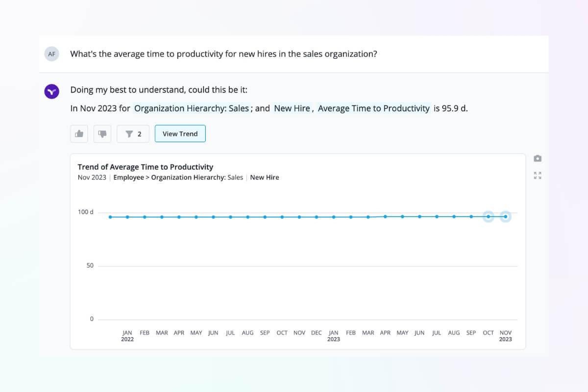588x392 pixels.
Task: Click 'Doing my best to understand' response text
Action: pyautogui.click(x=159, y=90)
